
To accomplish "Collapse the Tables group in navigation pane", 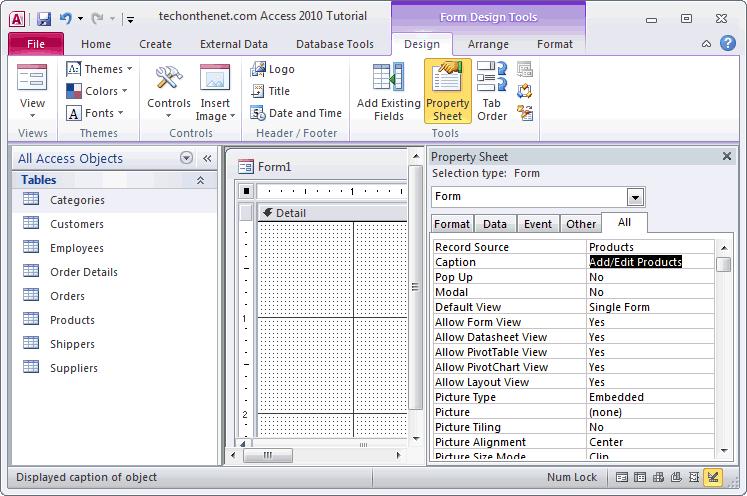I will click(x=200, y=180).
